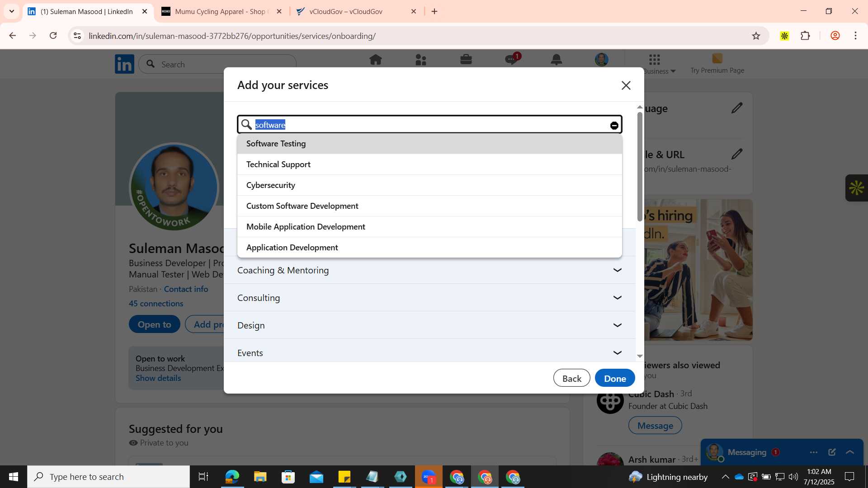Viewport: 868px width, 488px height.
Task: Close the Add your services dialog
Action: [x=626, y=85]
